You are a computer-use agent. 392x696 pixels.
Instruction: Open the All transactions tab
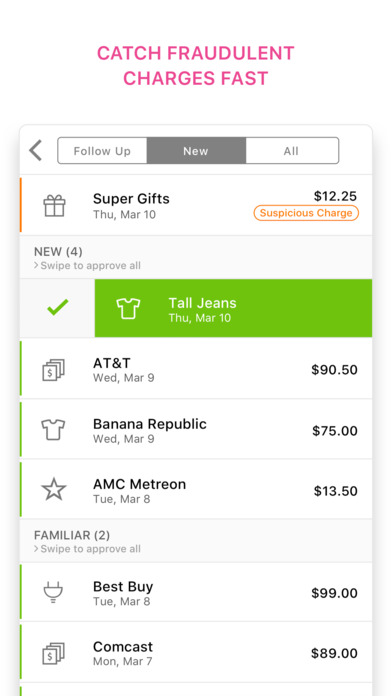pyautogui.click(x=292, y=151)
